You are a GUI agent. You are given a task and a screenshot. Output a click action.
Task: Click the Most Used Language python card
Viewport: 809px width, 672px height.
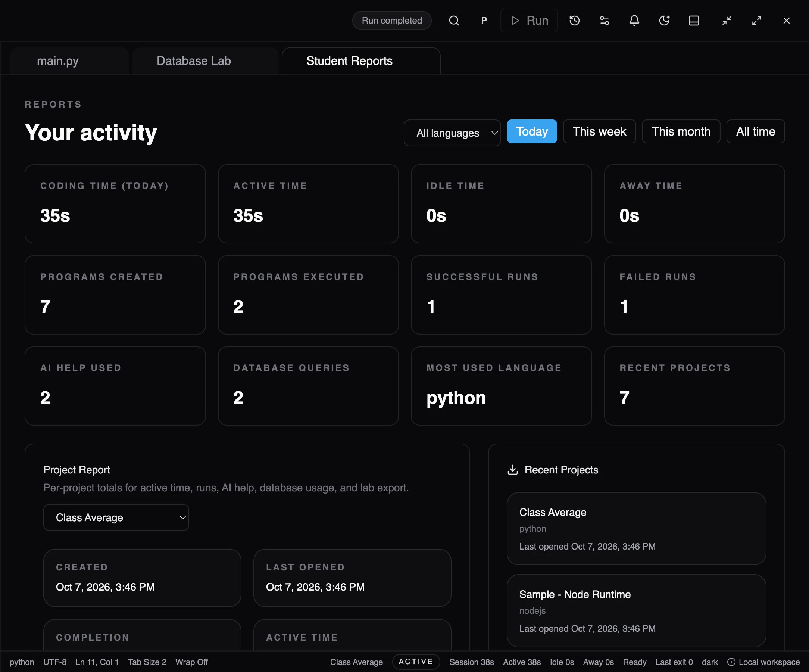point(501,386)
